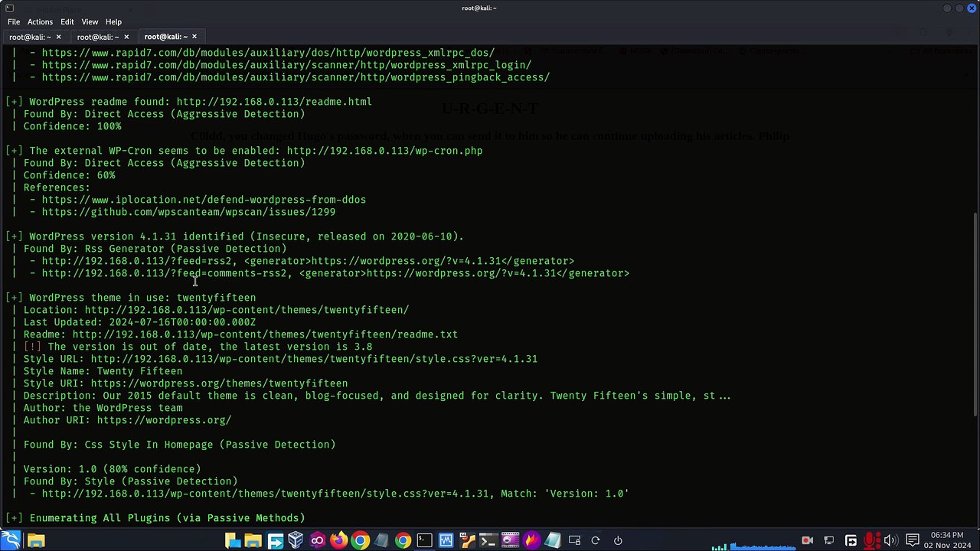Open the Actions menu

tap(40, 21)
